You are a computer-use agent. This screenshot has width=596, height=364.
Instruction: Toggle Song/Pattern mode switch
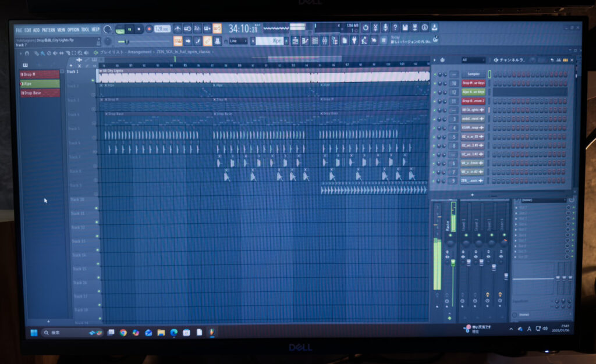[120, 28]
